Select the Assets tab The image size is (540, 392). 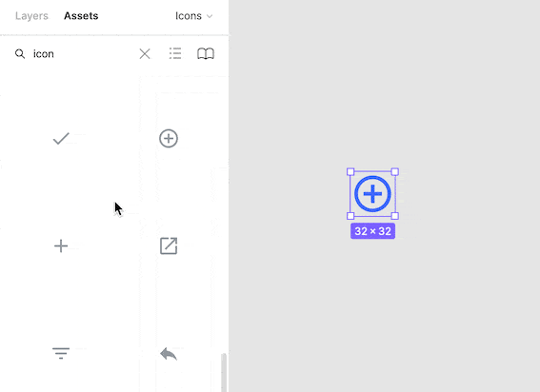[x=81, y=16]
